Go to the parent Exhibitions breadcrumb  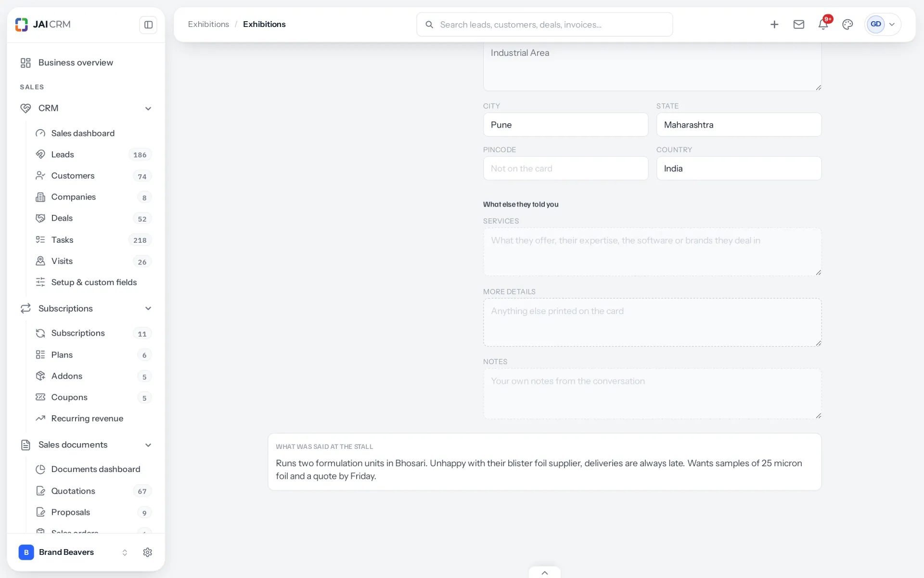pyautogui.click(x=208, y=25)
